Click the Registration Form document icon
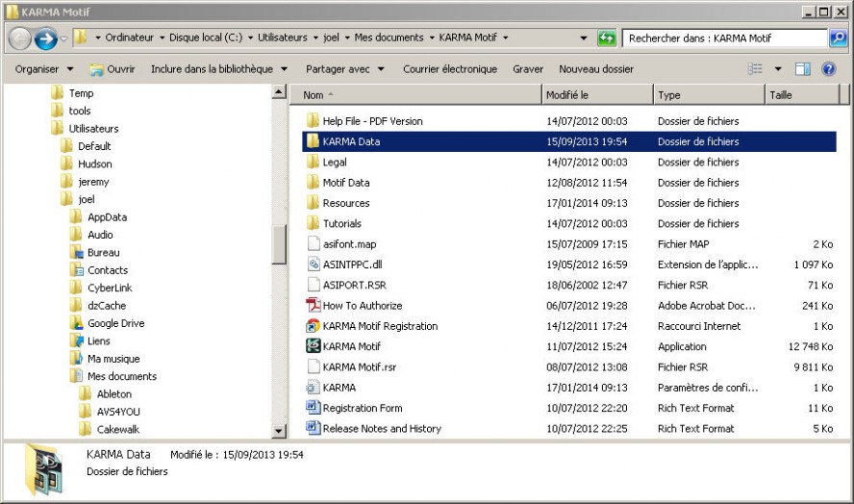The width and height of the screenshot is (854, 504). click(x=313, y=408)
